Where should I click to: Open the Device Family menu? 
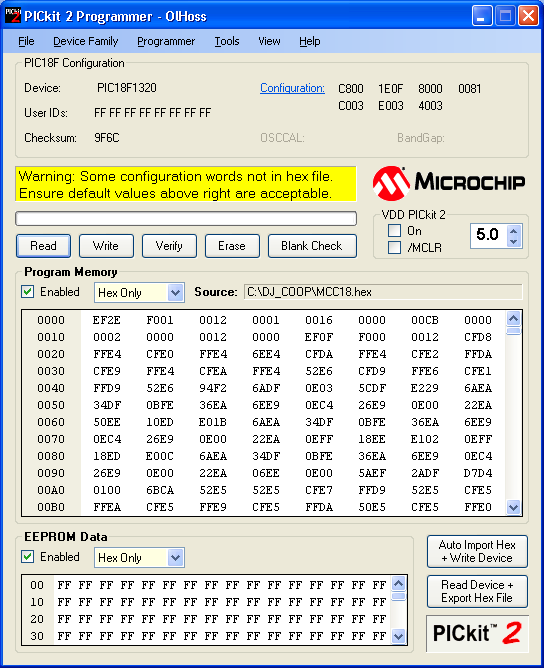pos(86,41)
